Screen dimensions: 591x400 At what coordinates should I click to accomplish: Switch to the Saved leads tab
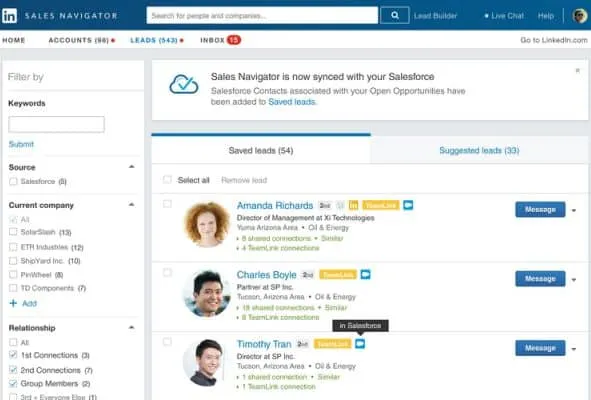(x=261, y=150)
